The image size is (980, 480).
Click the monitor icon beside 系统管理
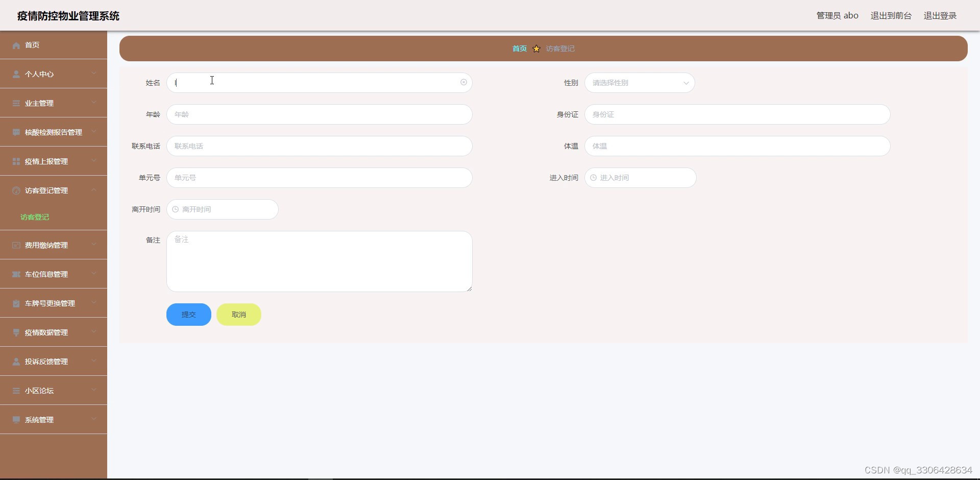coord(16,420)
